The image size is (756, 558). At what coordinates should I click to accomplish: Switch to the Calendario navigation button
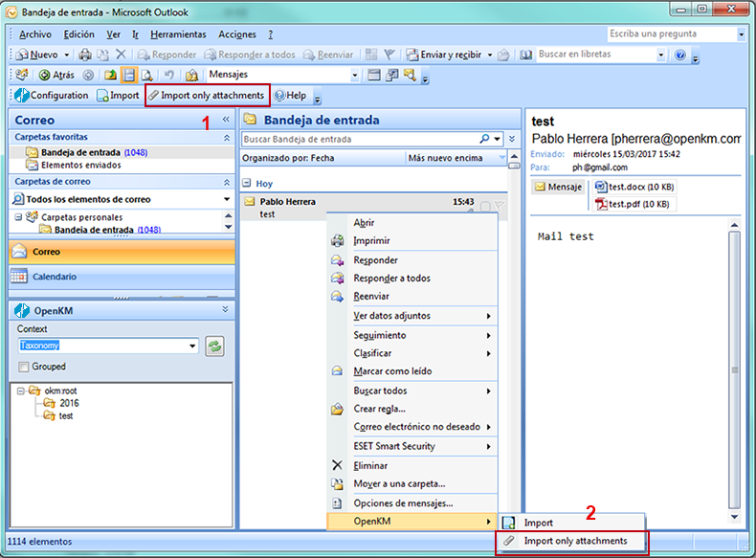[x=122, y=277]
